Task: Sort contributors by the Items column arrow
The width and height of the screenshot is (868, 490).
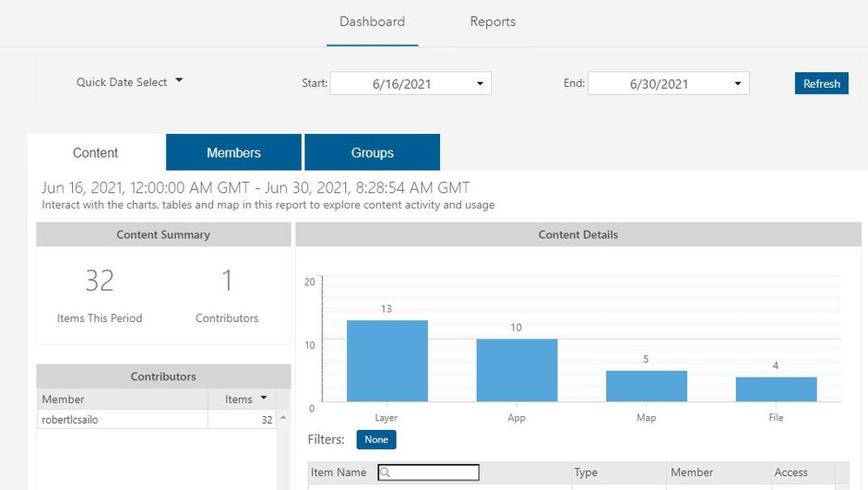Action: (x=264, y=399)
